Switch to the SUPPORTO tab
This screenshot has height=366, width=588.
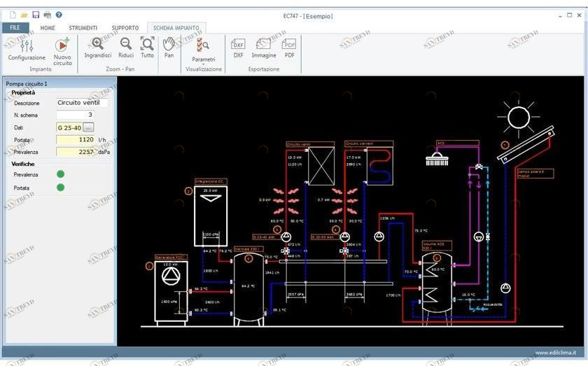(125, 28)
